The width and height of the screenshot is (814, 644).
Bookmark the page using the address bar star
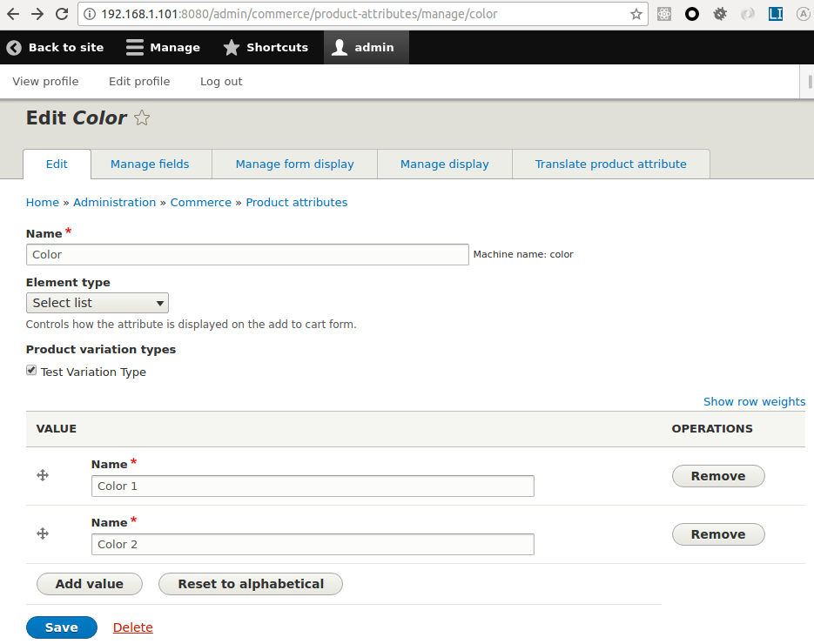click(x=636, y=14)
